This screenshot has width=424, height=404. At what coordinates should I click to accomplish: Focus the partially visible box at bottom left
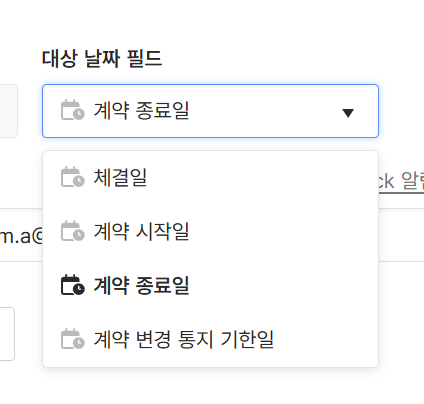pyautogui.click(x=7, y=334)
